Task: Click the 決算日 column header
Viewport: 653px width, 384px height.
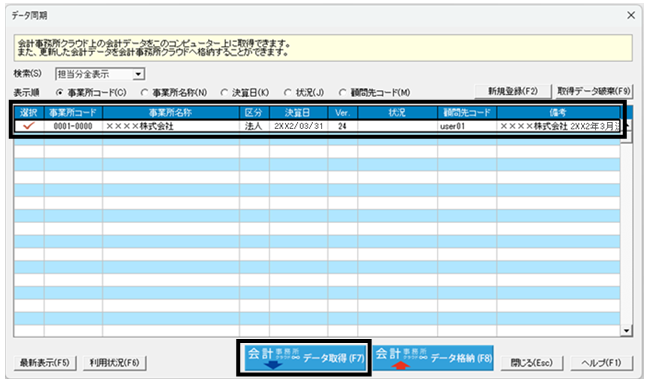Action: (298, 112)
